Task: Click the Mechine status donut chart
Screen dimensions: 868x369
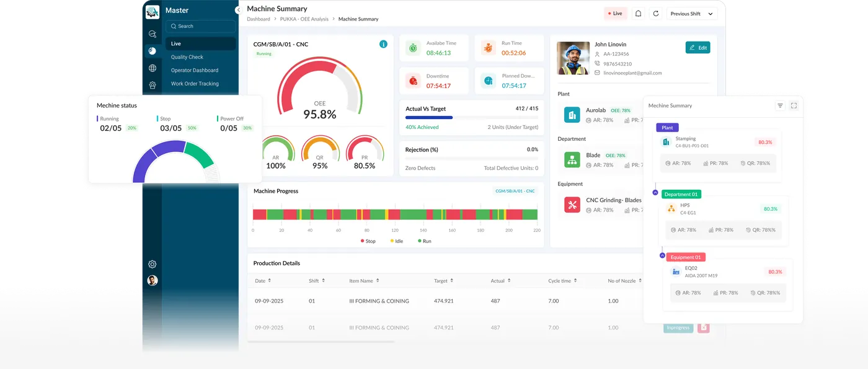Action: click(177, 162)
